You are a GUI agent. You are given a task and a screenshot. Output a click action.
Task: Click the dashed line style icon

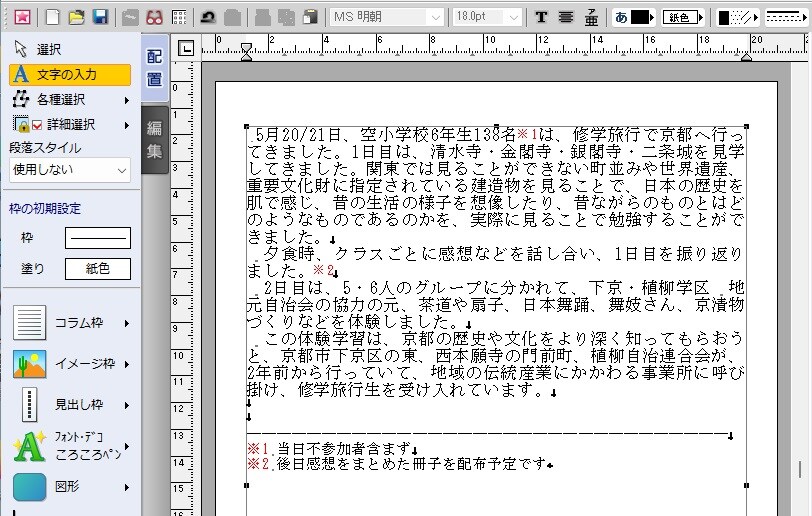pos(782,18)
